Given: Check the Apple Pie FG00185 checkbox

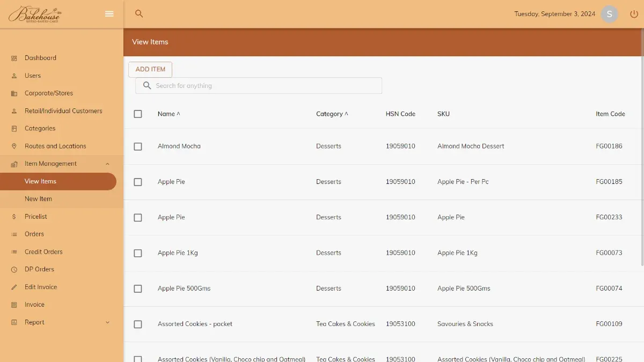Looking at the screenshot, I should 138,182.
